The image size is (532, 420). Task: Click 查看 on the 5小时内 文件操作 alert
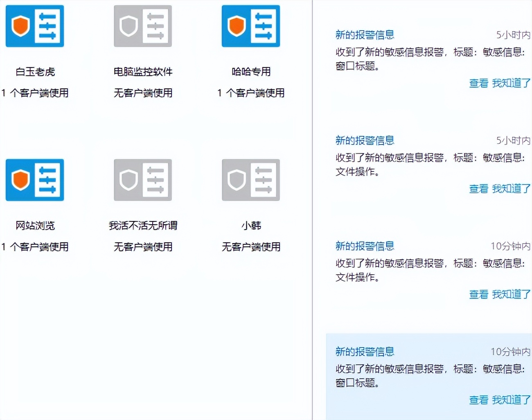click(x=478, y=189)
